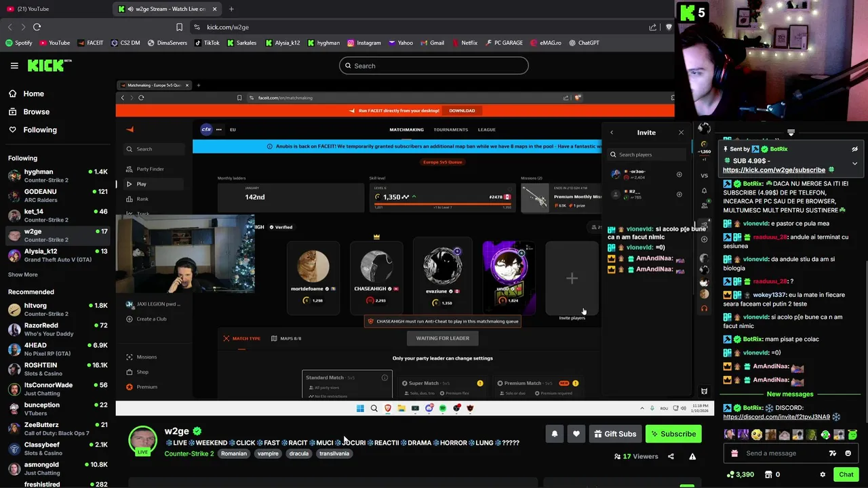Click the w2ge streamer avatar with the LIVE badge
The height and width of the screenshot is (488, 868).
(x=142, y=441)
